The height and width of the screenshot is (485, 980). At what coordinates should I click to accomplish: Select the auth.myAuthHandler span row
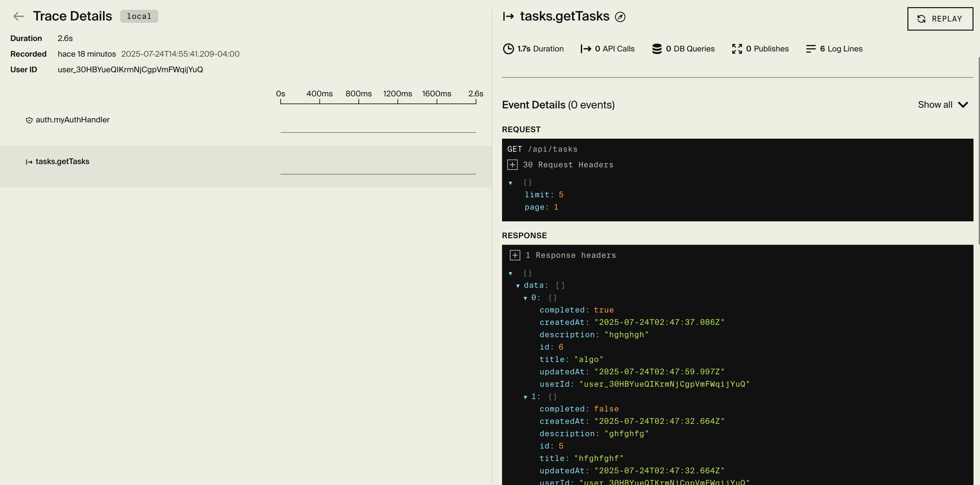[72, 120]
